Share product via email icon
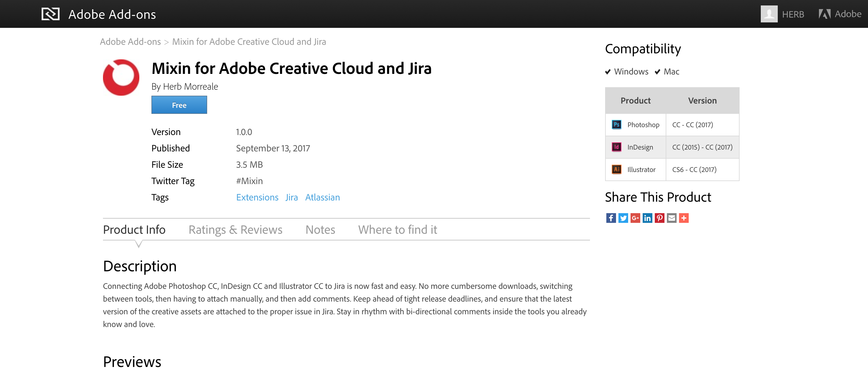The width and height of the screenshot is (868, 370). [671, 218]
